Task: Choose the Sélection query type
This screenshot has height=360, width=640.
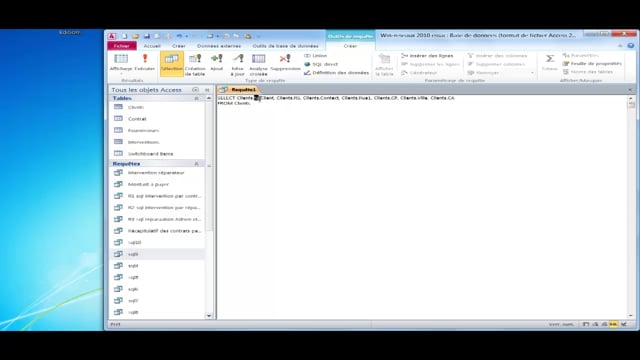Action: tap(171, 64)
